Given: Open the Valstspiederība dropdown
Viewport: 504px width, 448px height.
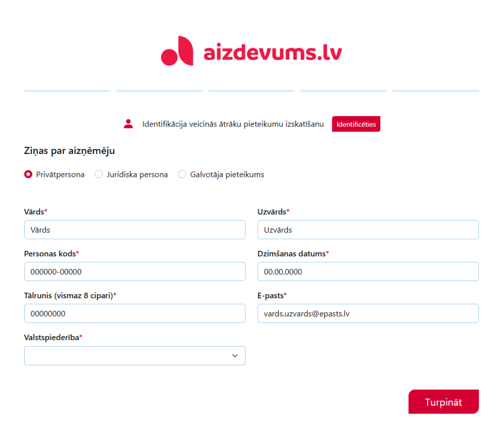Looking at the screenshot, I should tap(135, 356).
